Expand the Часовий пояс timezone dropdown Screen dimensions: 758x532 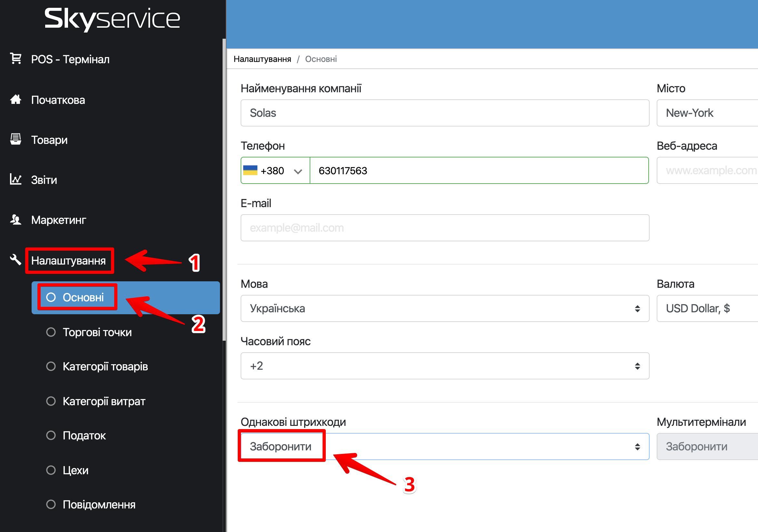click(444, 366)
